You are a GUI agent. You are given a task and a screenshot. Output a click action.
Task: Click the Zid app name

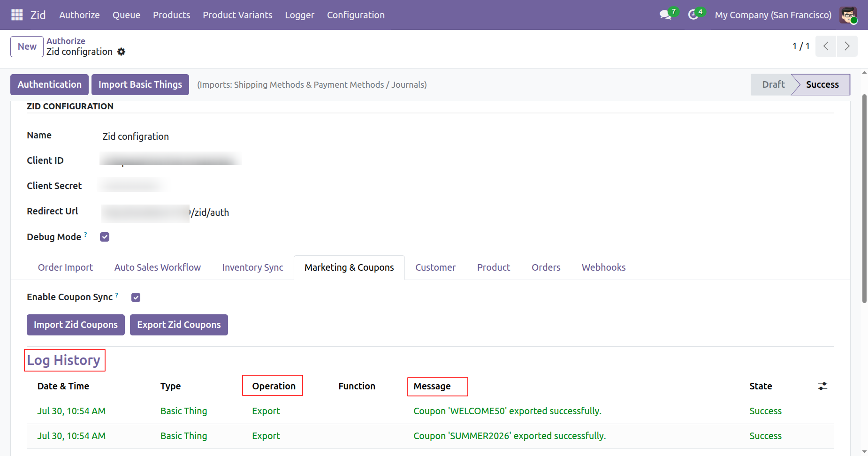38,15
